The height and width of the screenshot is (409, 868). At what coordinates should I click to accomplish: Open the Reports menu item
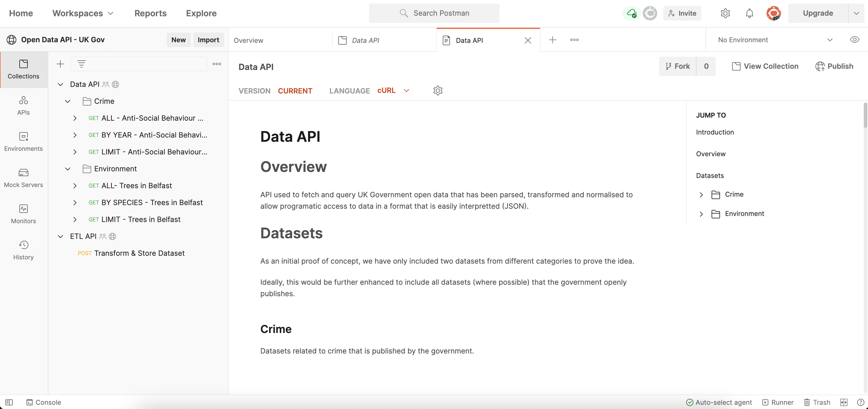[x=150, y=13]
